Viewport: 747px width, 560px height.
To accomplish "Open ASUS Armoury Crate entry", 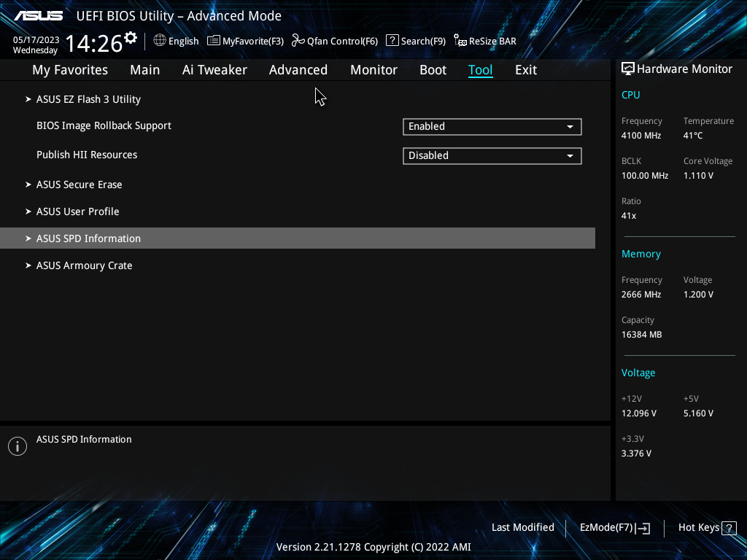I will click(85, 265).
